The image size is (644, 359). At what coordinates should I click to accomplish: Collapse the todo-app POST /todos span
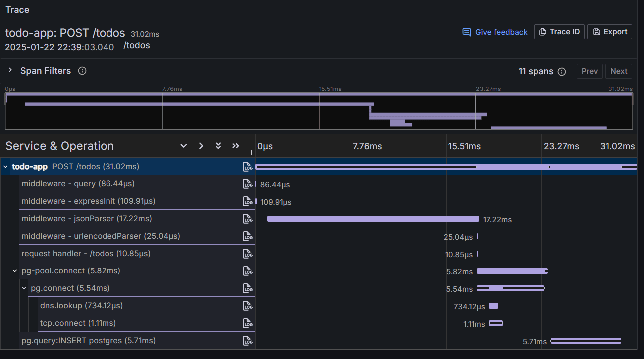click(x=5, y=167)
